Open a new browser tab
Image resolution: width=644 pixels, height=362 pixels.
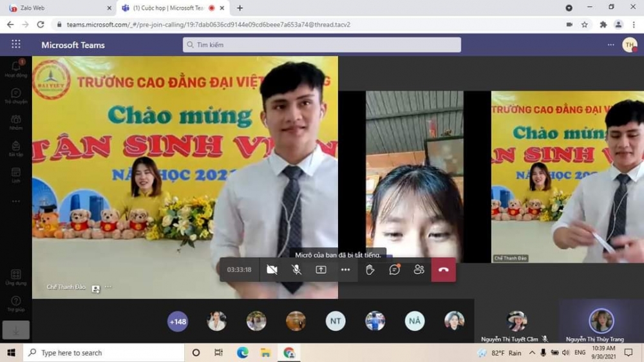[x=240, y=8]
